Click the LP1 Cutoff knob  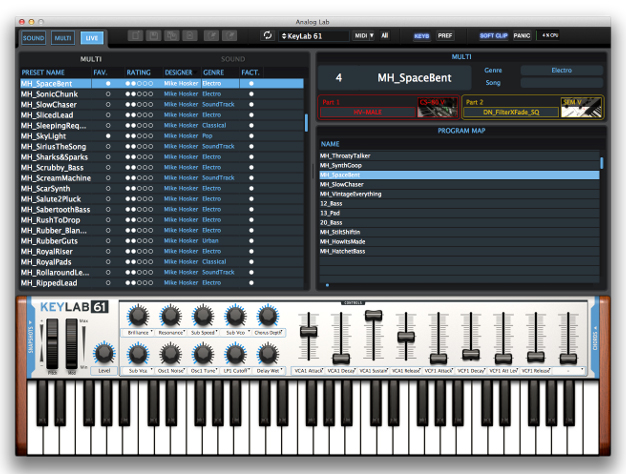(235, 353)
